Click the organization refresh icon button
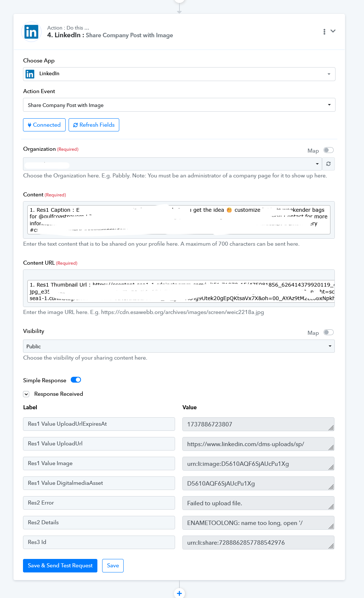364x598 pixels. tap(328, 164)
